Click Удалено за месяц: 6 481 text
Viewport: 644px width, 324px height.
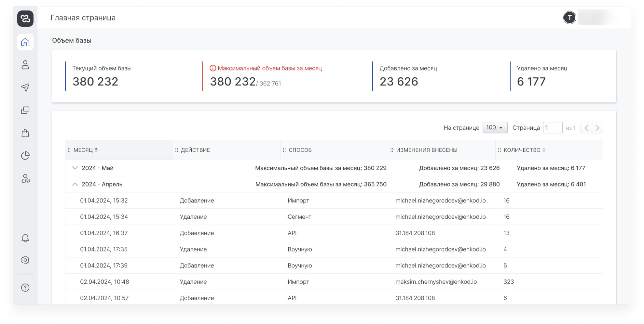(551, 184)
